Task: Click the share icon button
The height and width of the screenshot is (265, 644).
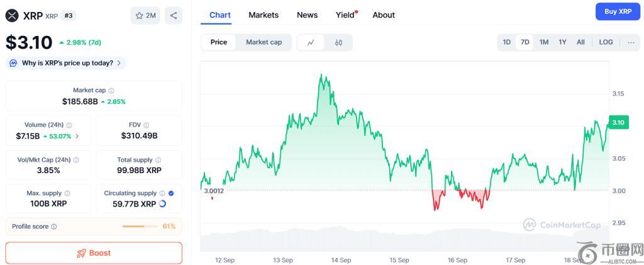Action: pos(174,16)
